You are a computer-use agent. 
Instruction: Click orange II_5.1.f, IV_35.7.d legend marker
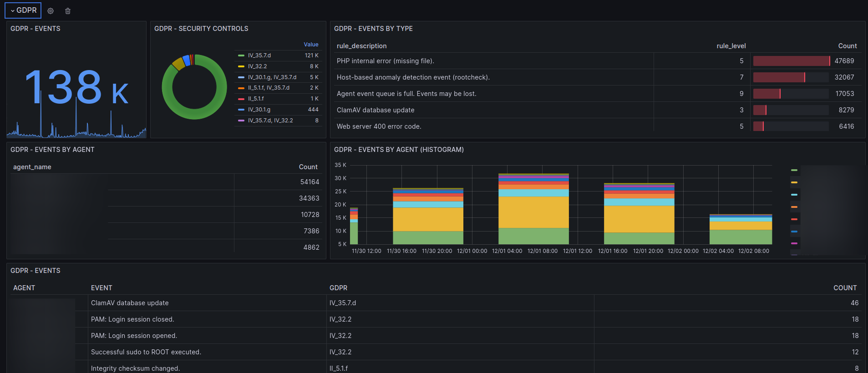pyautogui.click(x=241, y=88)
